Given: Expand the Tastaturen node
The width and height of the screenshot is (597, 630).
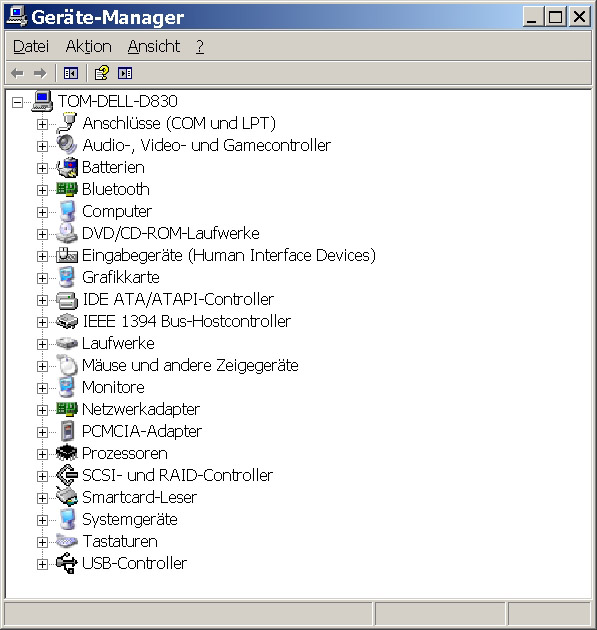Looking at the screenshot, I should point(42,542).
